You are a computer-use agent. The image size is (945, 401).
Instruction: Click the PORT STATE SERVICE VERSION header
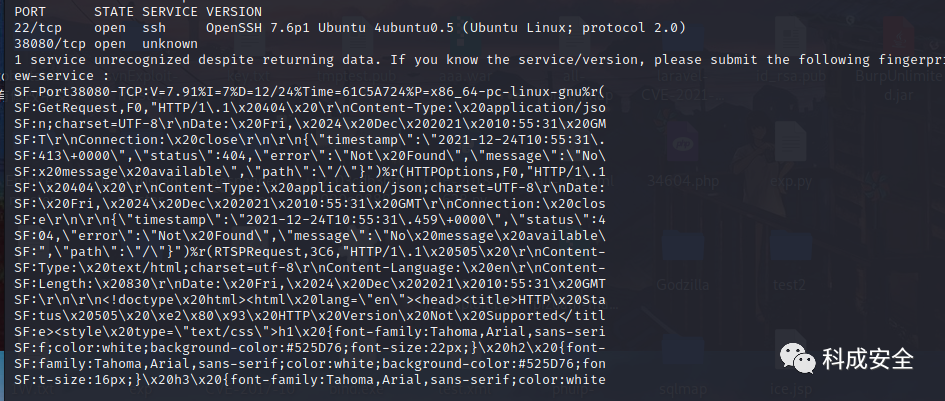point(138,11)
